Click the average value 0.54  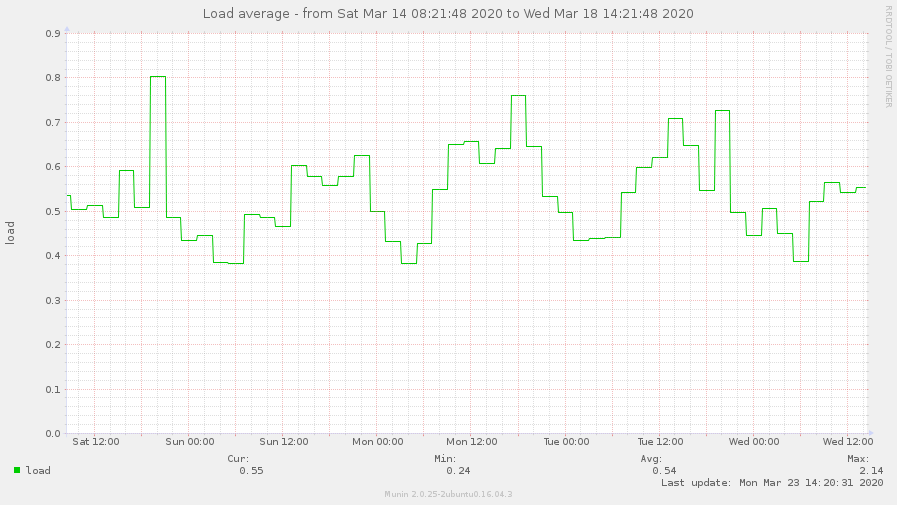664,471
